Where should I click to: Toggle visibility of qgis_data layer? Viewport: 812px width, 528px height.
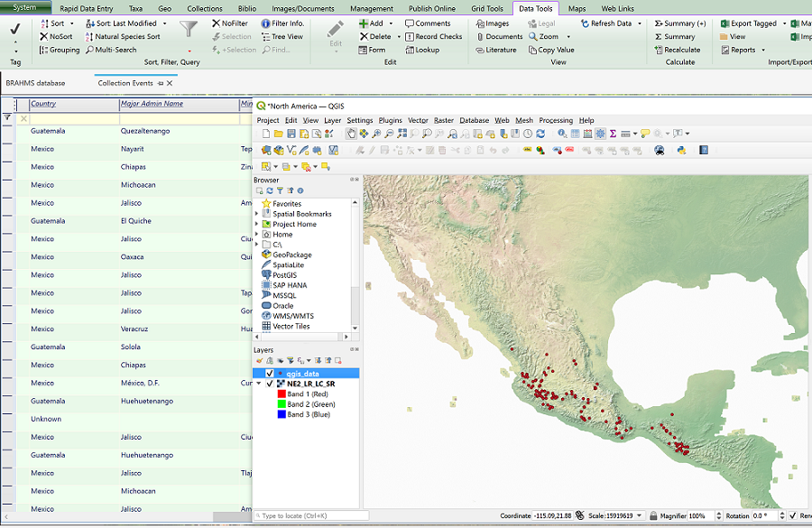(269, 374)
